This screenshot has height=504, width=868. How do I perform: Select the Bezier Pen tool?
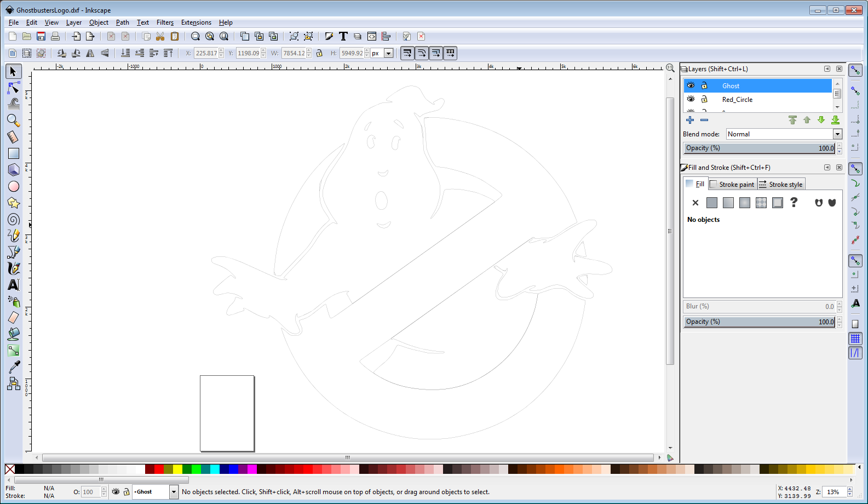[14, 252]
